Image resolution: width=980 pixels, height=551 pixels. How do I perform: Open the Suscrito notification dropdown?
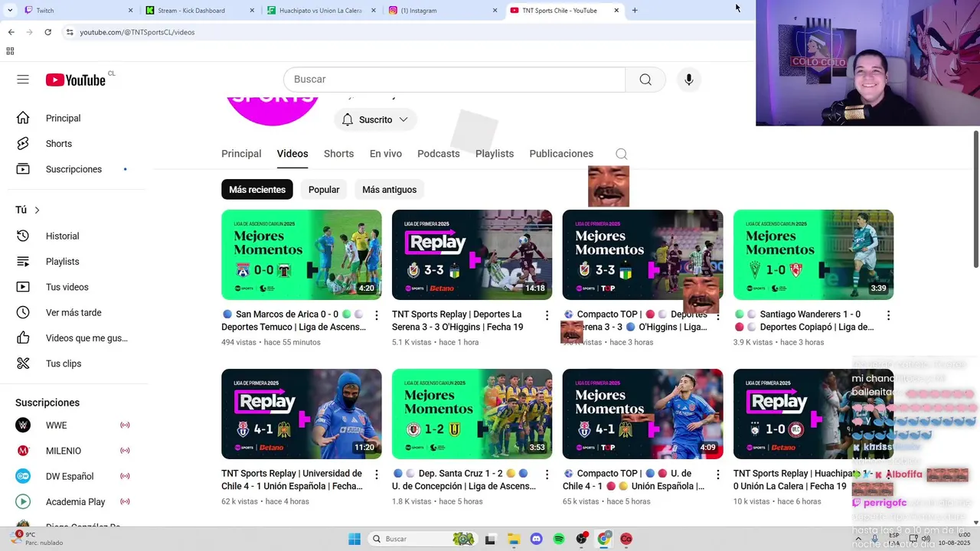pos(375,119)
